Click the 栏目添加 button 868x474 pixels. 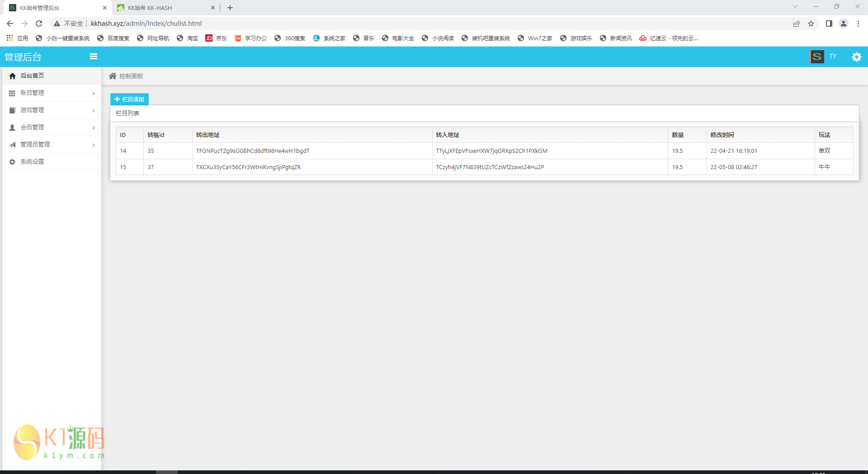click(129, 99)
